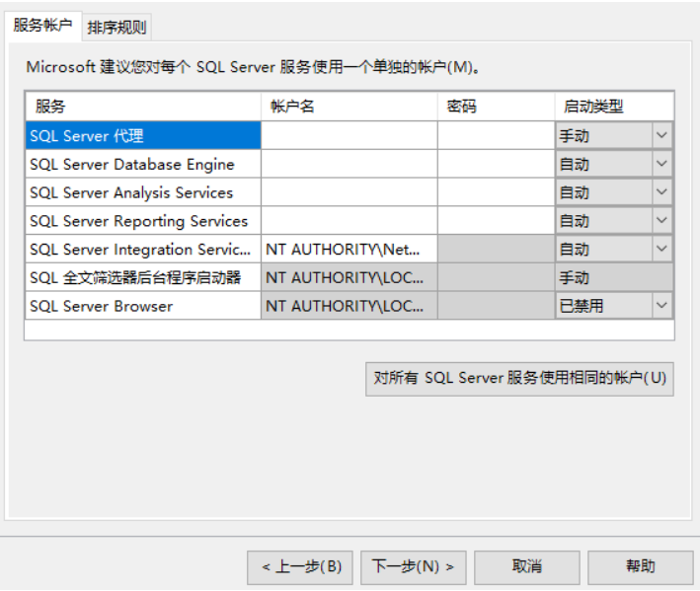Click account name field for Analysis Services
The height and width of the screenshot is (591, 700).
[x=350, y=192]
